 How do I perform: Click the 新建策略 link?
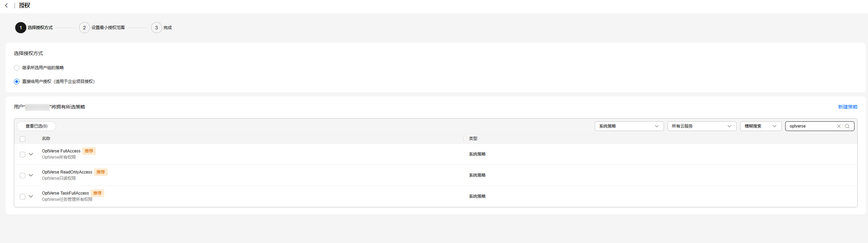click(848, 107)
